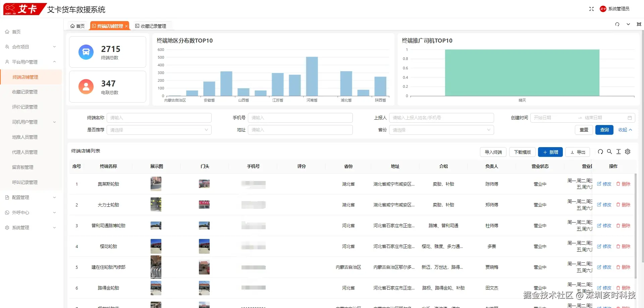Click maximize content icon at tab bar right
Image resolution: width=644 pixels, height=308 pixels.
point(639,24)
